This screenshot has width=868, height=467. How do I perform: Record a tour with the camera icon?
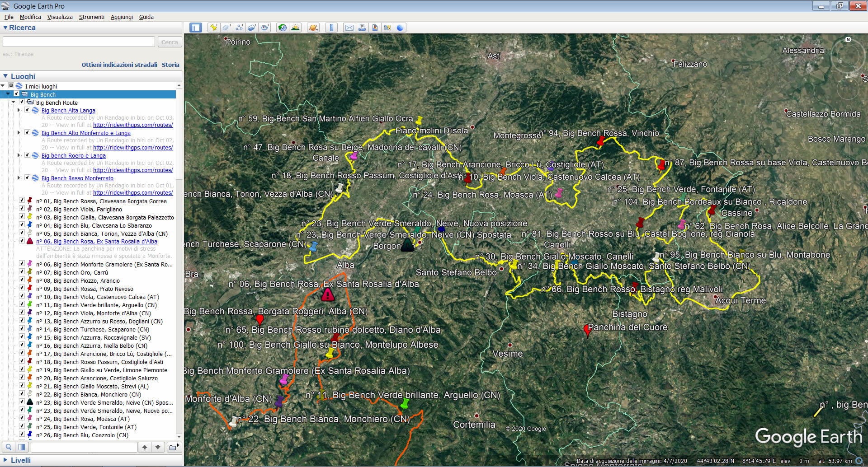pos(265,28)
